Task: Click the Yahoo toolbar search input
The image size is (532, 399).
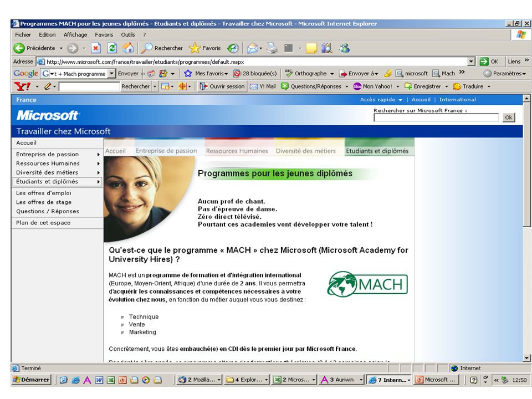Action: tap(90, 86)
